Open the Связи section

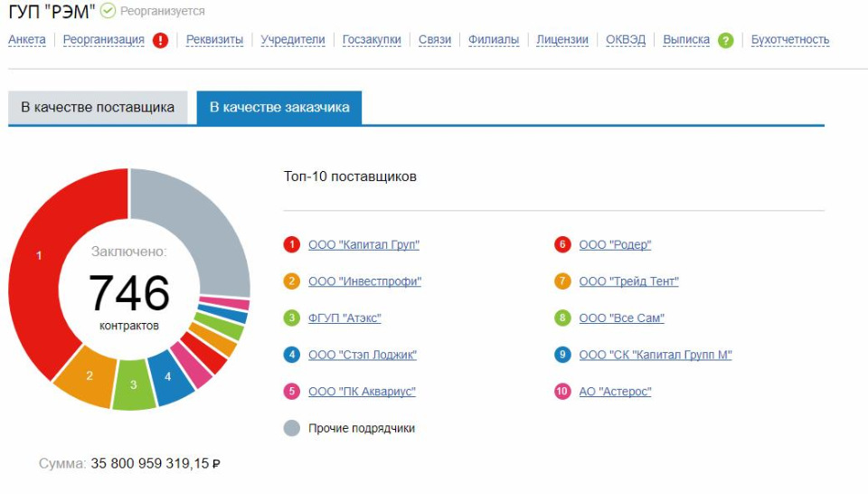click(435, 40)
